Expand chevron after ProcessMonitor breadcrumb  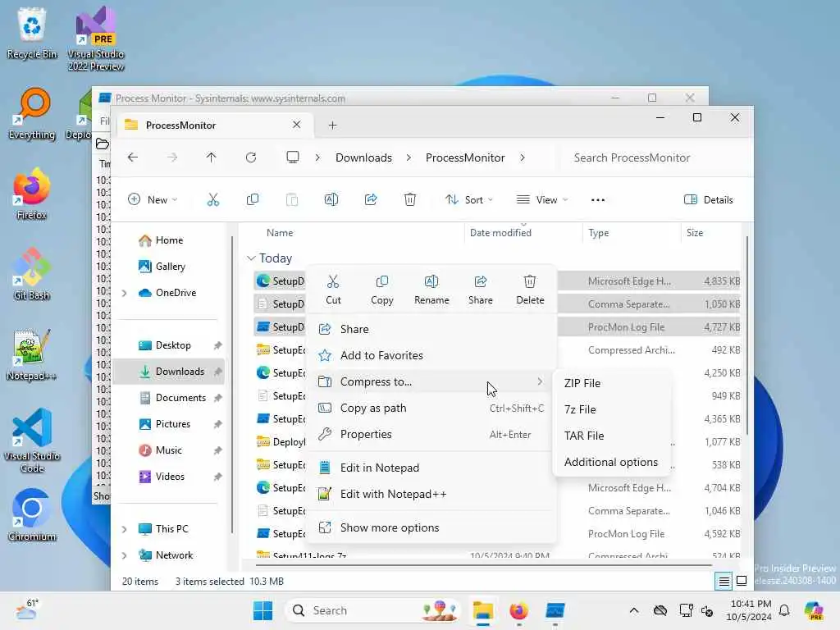[523, 157]
